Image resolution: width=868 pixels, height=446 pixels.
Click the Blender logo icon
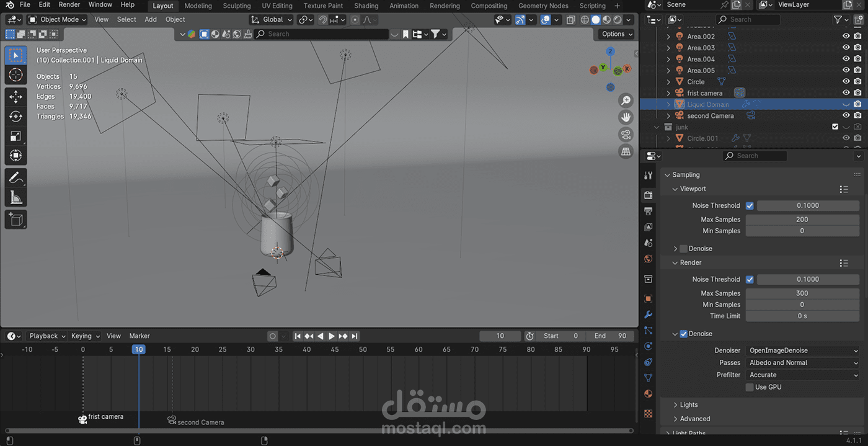[10, 5]
